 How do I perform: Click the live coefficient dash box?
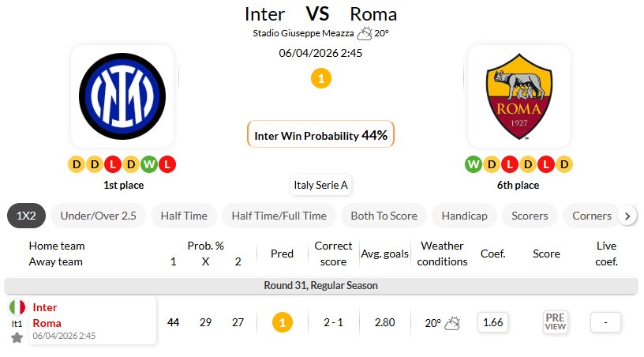pos(605,322)
